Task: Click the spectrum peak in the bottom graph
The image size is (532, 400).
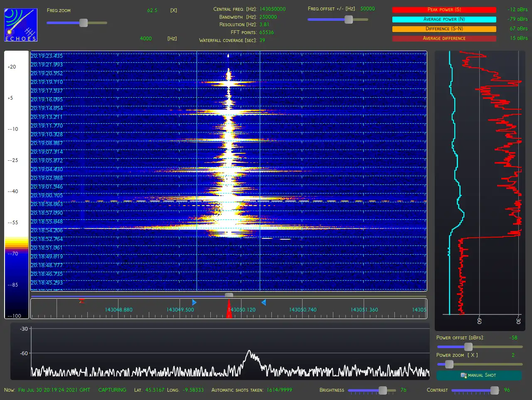Action: point(249,351)
